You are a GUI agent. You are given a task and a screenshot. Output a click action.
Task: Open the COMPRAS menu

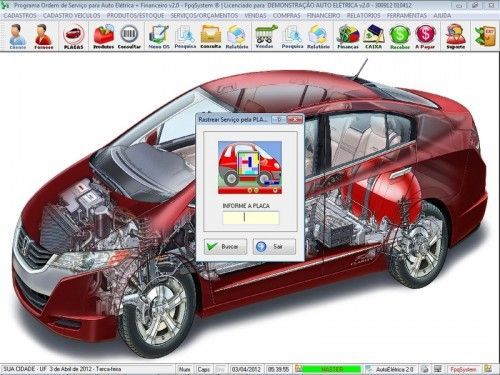coord(286,16)
